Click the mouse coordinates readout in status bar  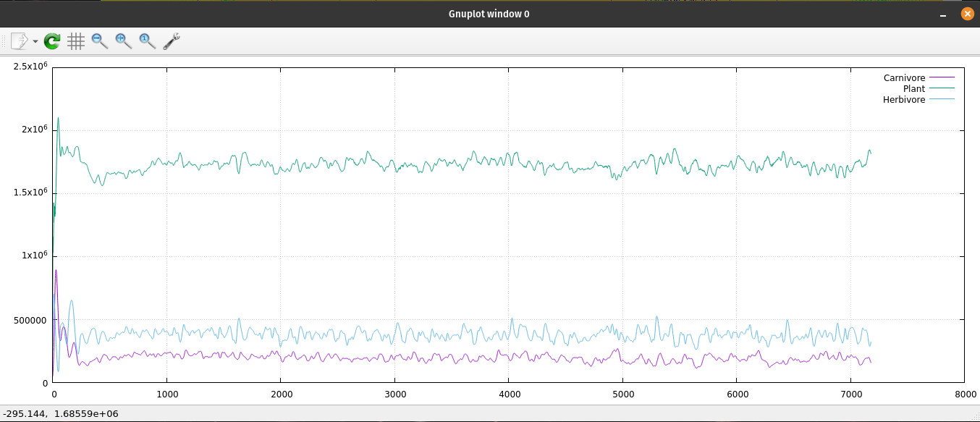coord(61,413)
